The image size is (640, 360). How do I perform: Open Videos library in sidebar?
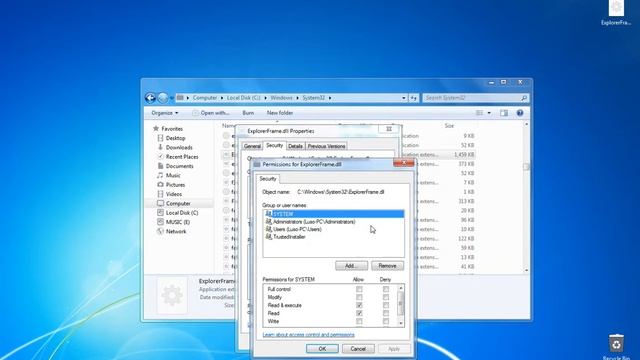173,194
